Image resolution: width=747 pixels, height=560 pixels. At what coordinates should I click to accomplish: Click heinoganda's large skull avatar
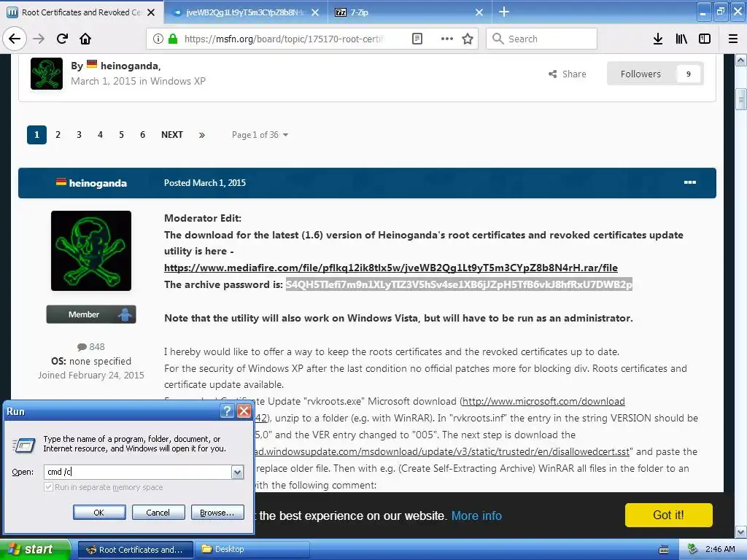pyautogui.click(x=91, y=251)
